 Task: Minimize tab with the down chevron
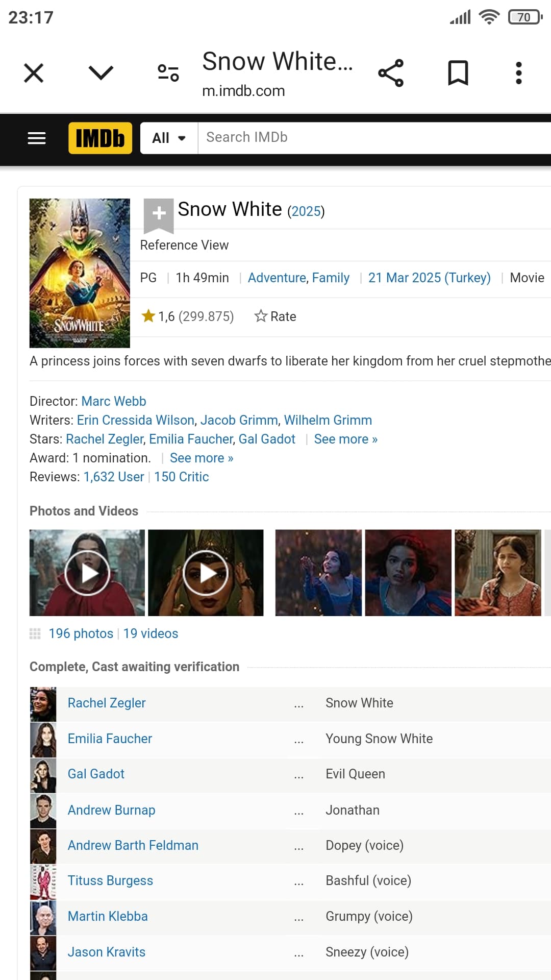tap(101, 73)
